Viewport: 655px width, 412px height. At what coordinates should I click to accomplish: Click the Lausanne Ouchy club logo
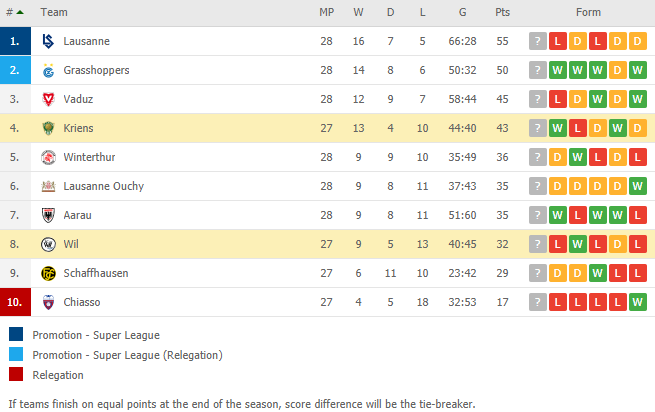point(48,186)
